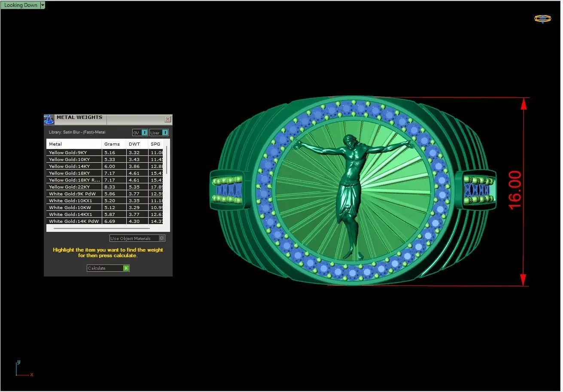Select the White Gold:10KW row
The image size is (563, 392).
pos(105,207)
